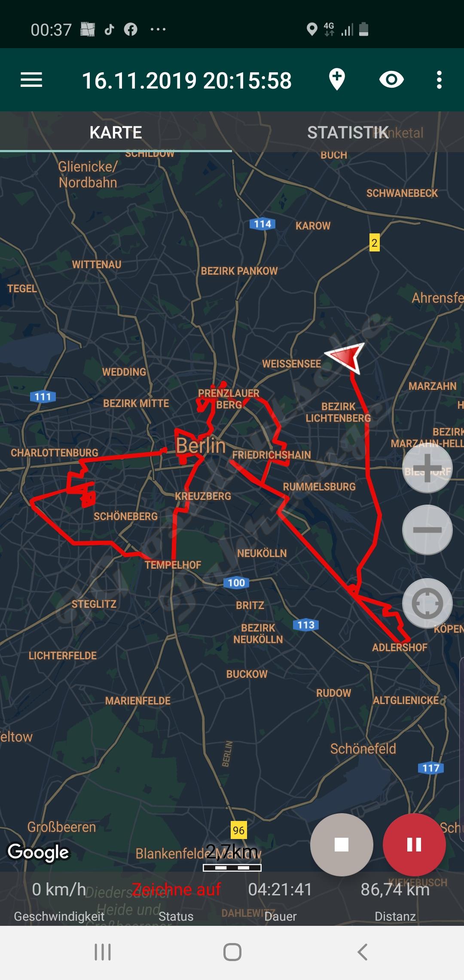Viewport: 464px width, 980px height.
Task: Tap the 86,74 km distance readout
Action: [x=395, y=889]
